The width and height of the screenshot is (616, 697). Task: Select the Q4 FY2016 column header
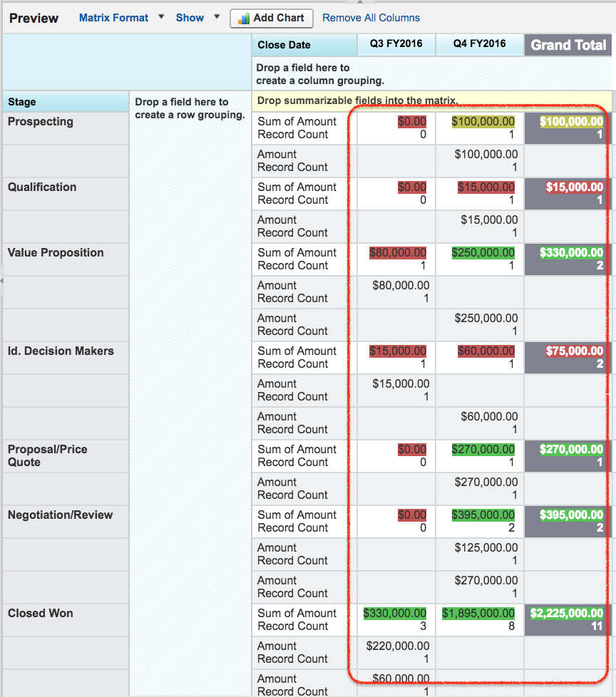click(480, 44)
